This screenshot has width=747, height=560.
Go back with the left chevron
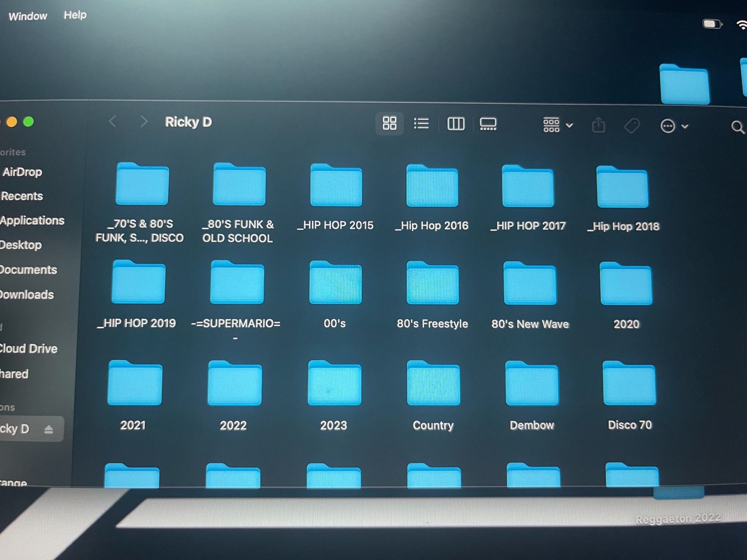pyautogui.click(x=112, y=122)
